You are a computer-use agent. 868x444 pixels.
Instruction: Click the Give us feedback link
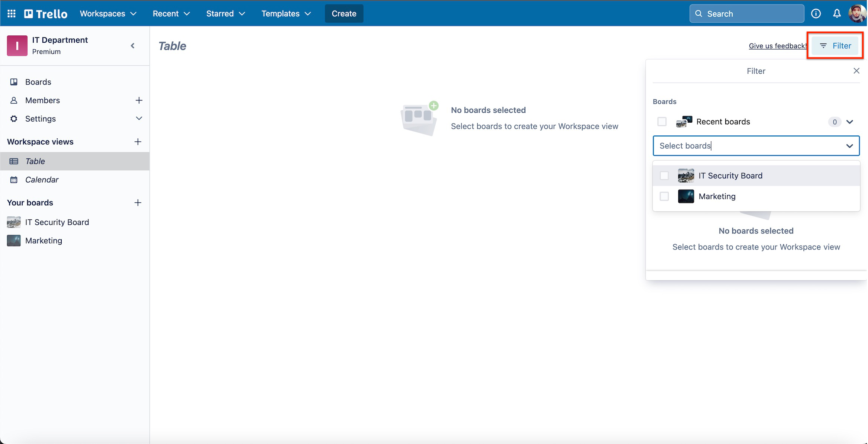tap(778, 45)
